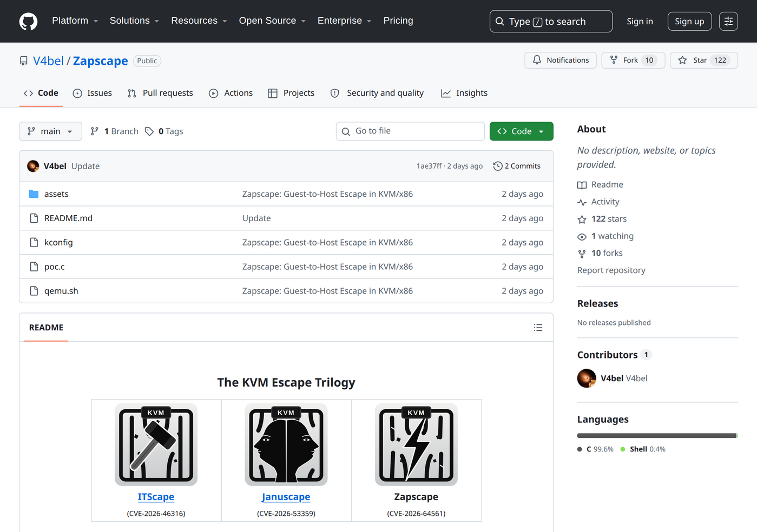The height and width of the screenshot is (532, 757).
Task: Open the Platform navigation menu
Action: [75, 21]
